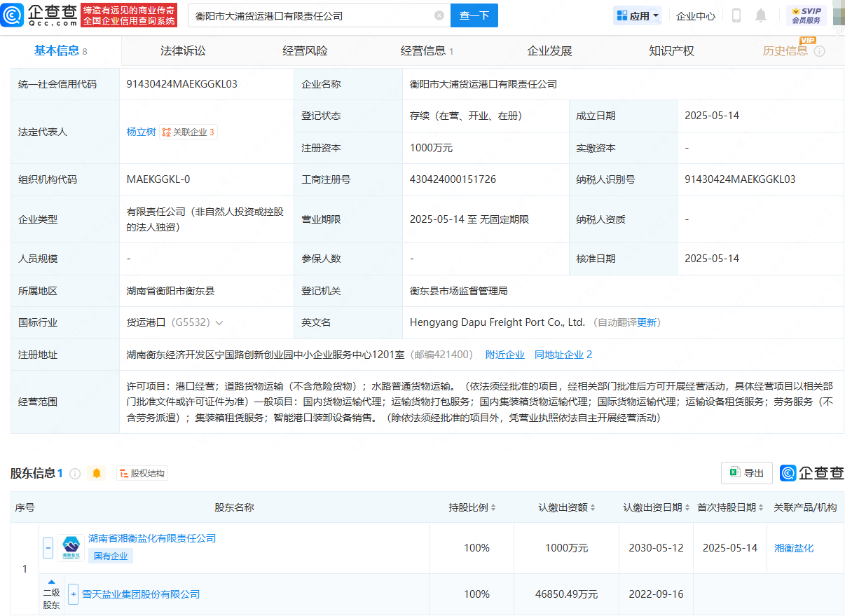This screenshot has height=616, width=845.
Task: Open SVIP 会员服务 icon
Action: coord(806,15)
